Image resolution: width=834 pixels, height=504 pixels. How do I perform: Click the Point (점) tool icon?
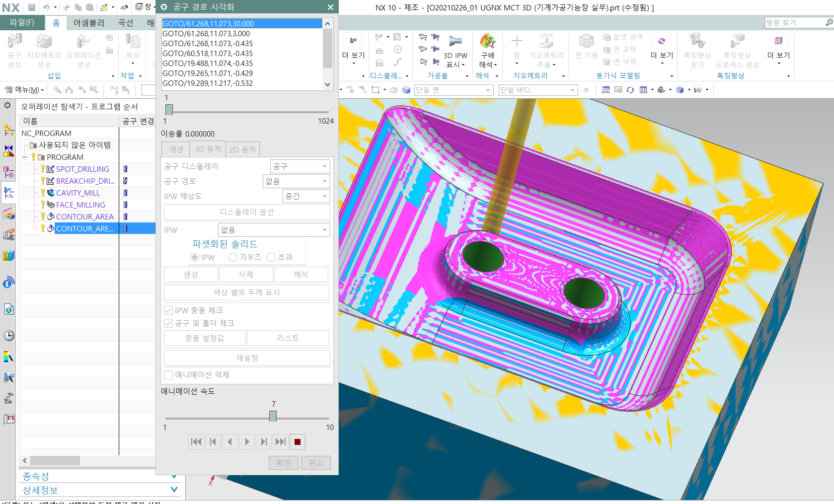(x=517, y=41)
